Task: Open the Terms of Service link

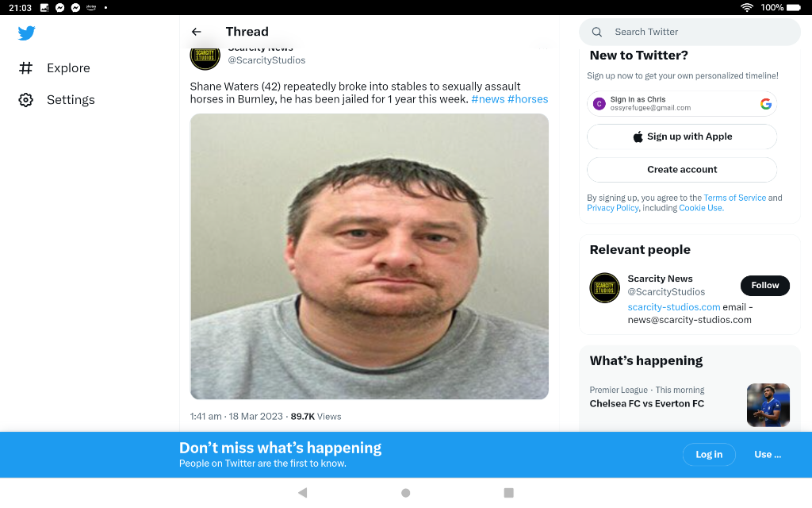Action: point(734,198)
